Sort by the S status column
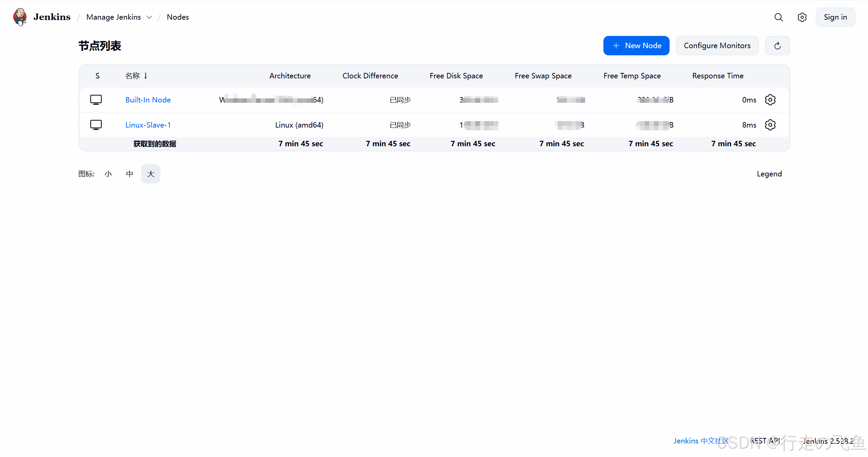 pyautogui.click(x=97, y=76)
